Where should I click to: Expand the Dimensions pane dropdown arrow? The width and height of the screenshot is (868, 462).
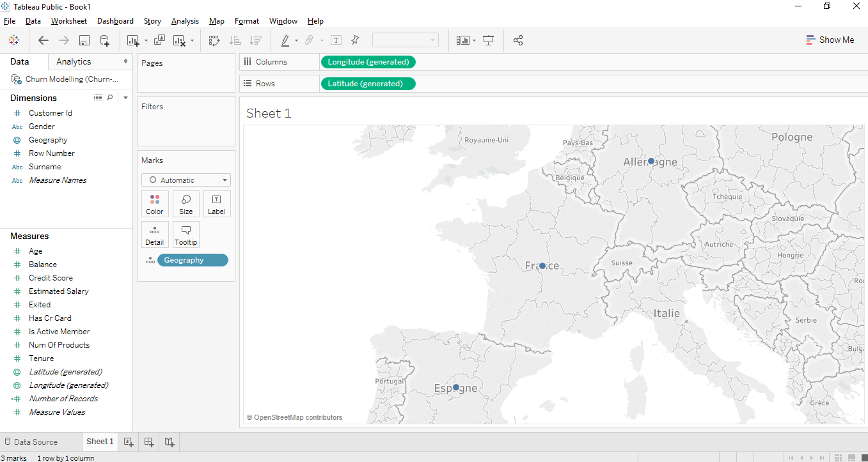[125, 98]
